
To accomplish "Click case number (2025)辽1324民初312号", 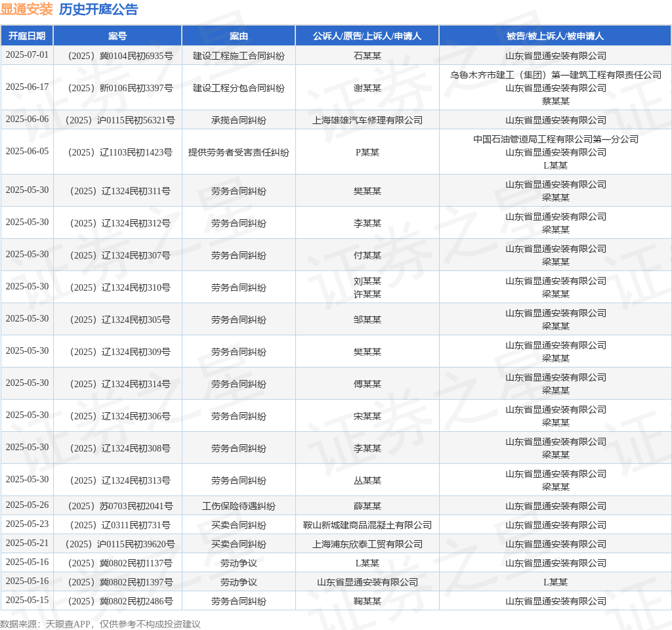I will coord(117,223).
